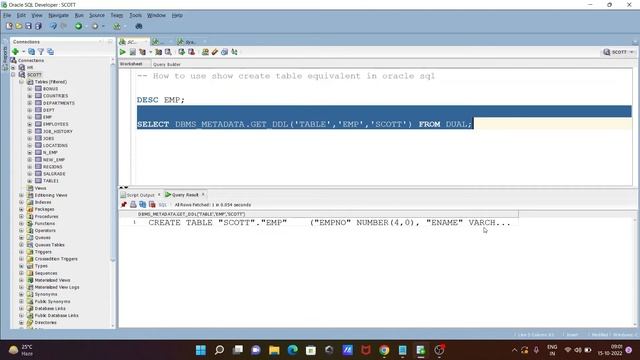The image size is (640, 360).
Task: Apply filter in Connections panel
Action: click(41, 51)
